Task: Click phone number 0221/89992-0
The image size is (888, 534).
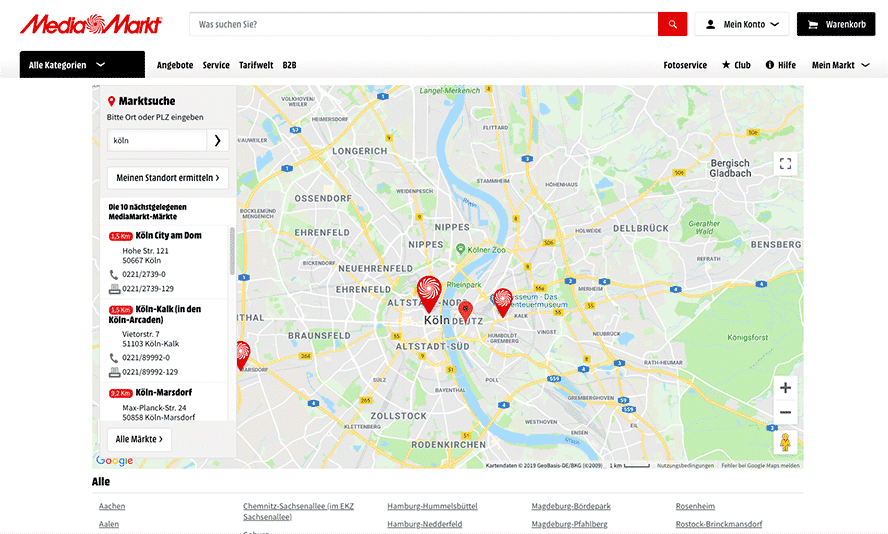Action: (x=146, y=358)
